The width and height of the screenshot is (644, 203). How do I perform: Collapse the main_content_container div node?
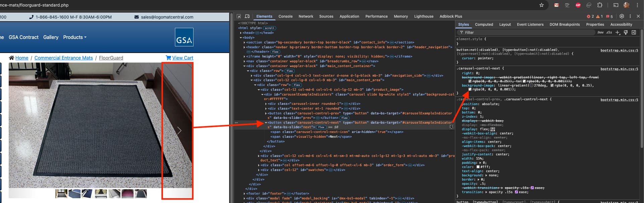244,66
